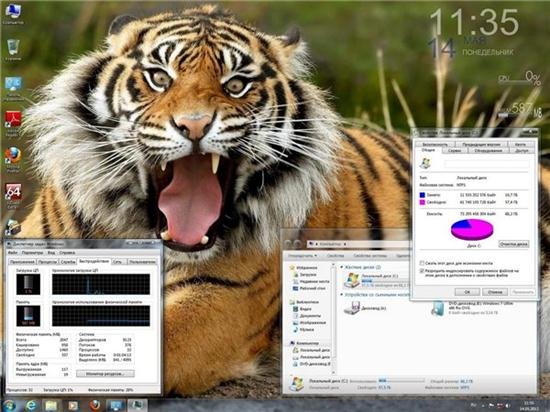Screen dimensions: 550x412
Task: Click the volume label field in disk properties
Action: tap(487, 164)
